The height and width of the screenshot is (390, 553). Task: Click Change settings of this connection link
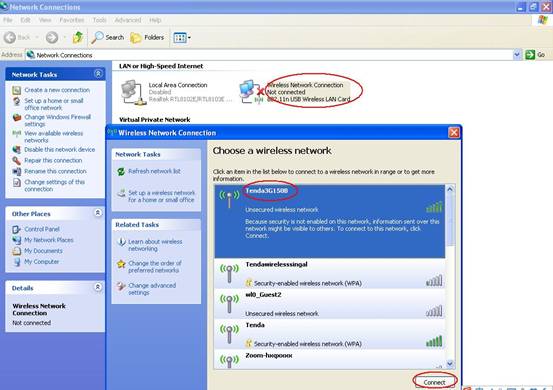(55, 185)
